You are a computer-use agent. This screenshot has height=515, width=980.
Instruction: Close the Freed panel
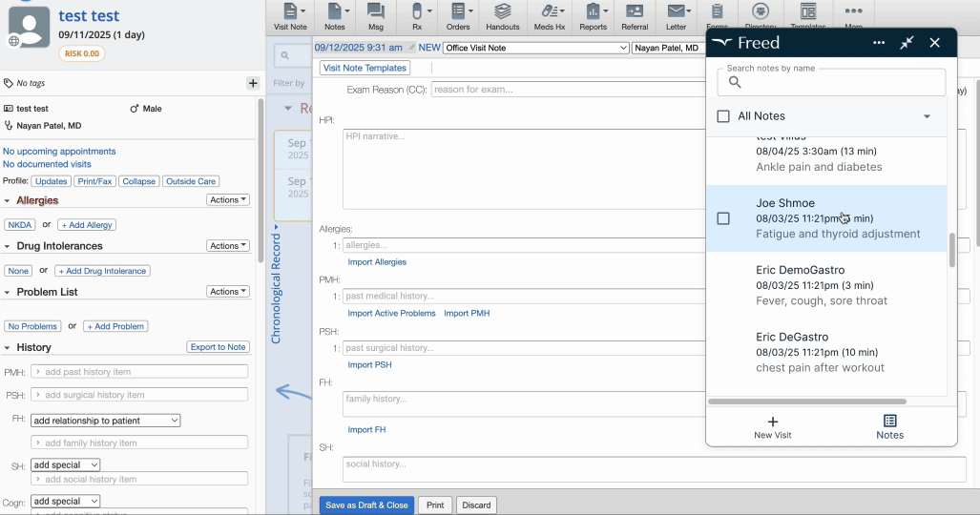[x=934, y=43]
